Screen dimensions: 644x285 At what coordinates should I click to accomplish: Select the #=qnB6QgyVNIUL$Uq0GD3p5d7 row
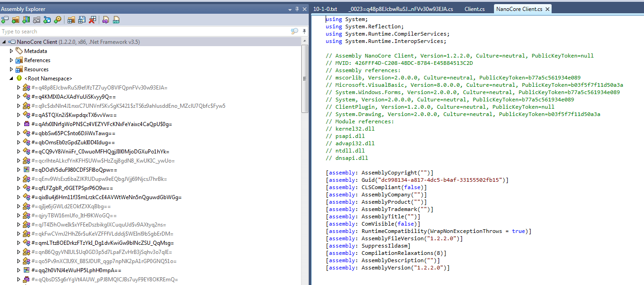[x=151, y=252]
